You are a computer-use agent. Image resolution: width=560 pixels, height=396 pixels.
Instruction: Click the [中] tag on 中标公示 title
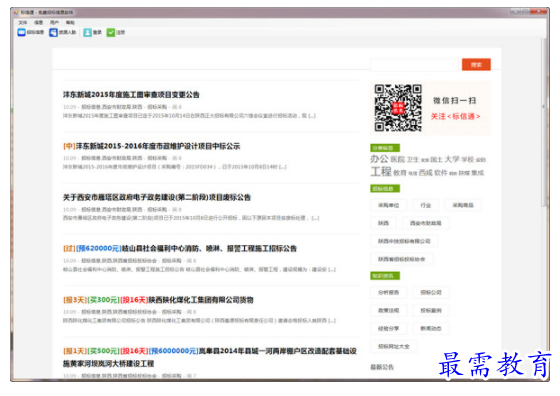pyautogui.click(x=69, y=146)
